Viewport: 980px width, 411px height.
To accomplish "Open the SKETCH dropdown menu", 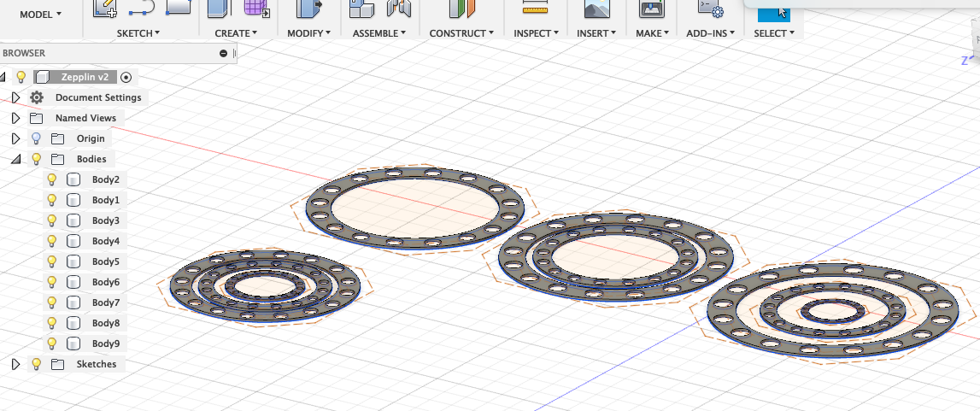I will coord(138,33).
